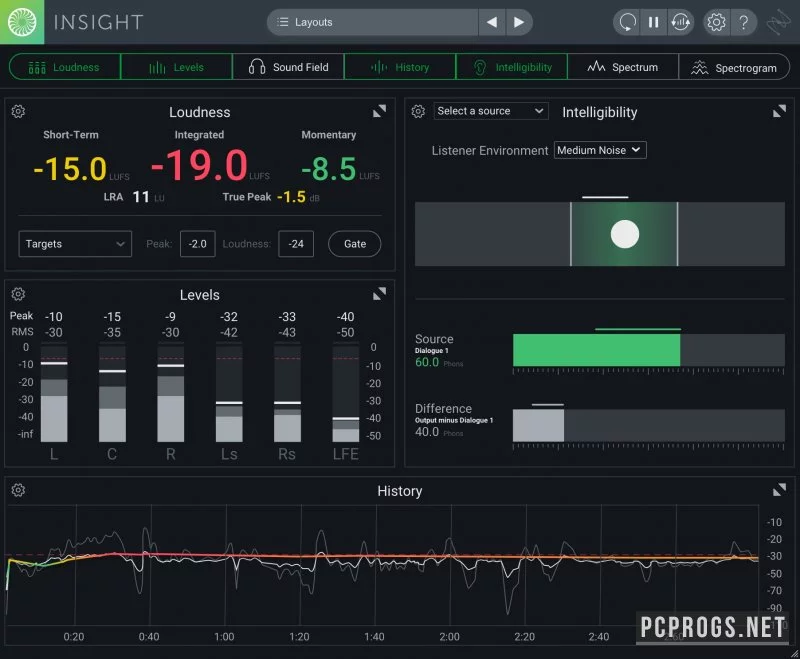Open Levels panel settings gear
Image resolution: width=800 pixels, height=659 pixels.
tap(18, 294)
